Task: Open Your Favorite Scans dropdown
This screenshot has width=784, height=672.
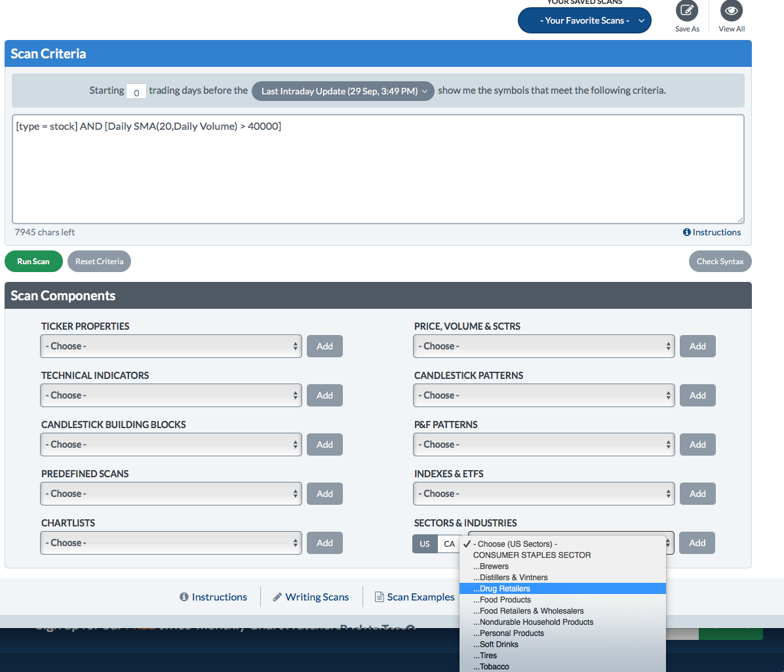Action: pyautogui.click(x=584, y=20)
